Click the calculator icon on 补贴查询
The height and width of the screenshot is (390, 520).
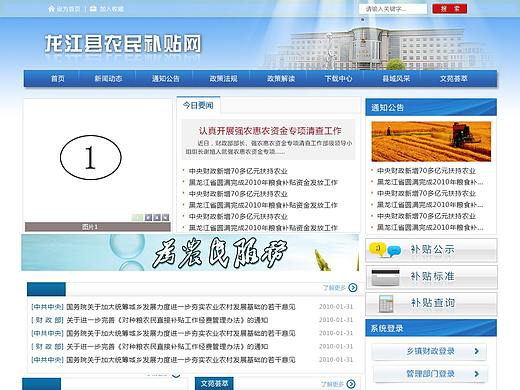(386, 304)
